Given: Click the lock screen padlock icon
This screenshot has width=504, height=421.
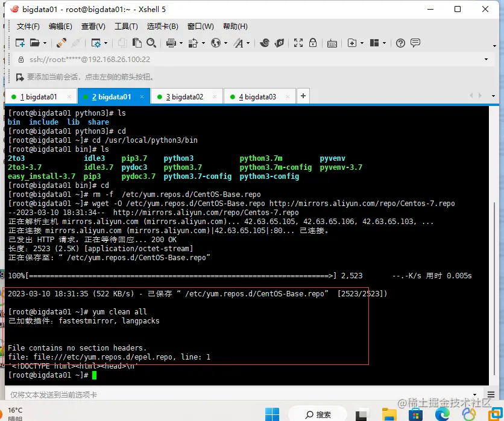Looking at the screenshot, I should (x=313, y=43).
